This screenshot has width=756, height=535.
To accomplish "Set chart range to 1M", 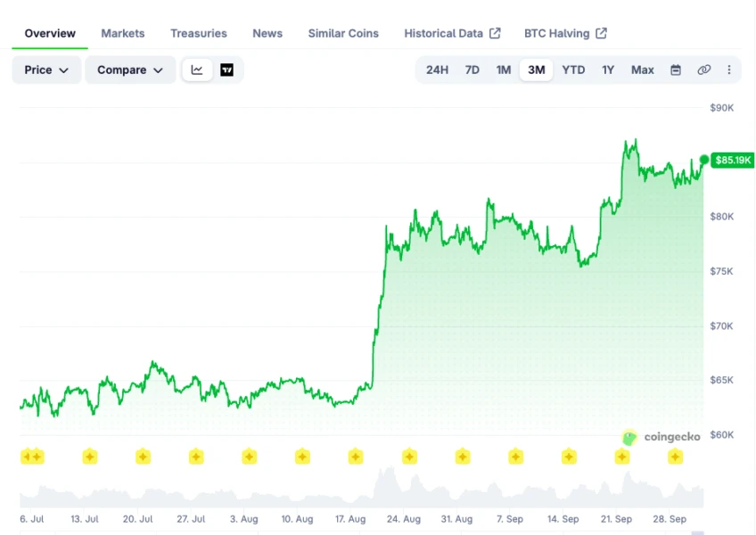I will (x=504, y=70).
